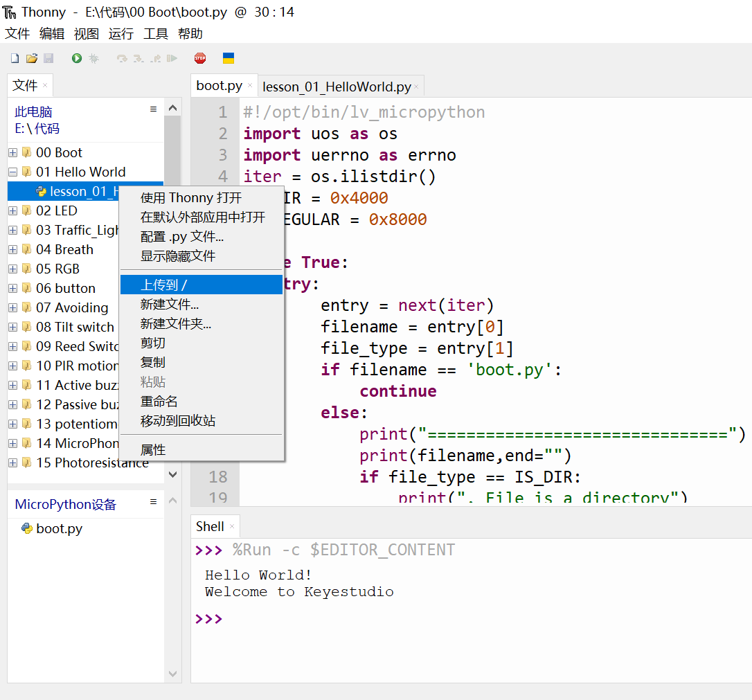Expand the 10 PIR motion folder
This screenshot has width=752, height=700.
click(x=13, y=366)
